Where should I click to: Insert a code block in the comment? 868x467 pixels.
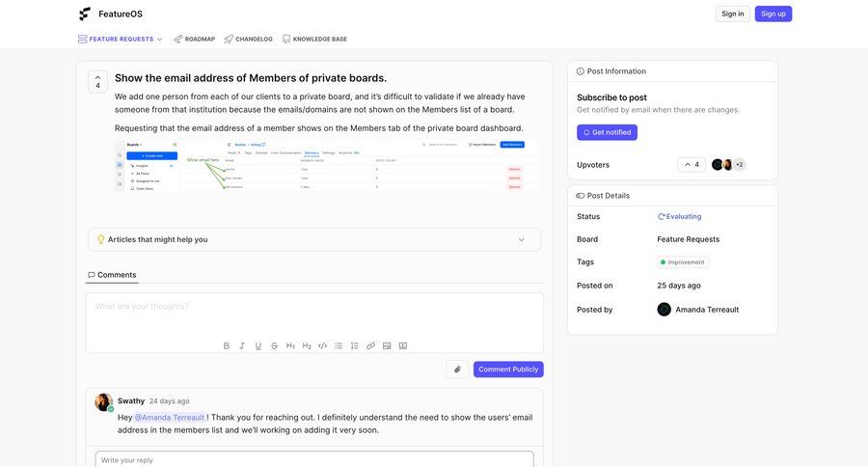coord(323,345)
